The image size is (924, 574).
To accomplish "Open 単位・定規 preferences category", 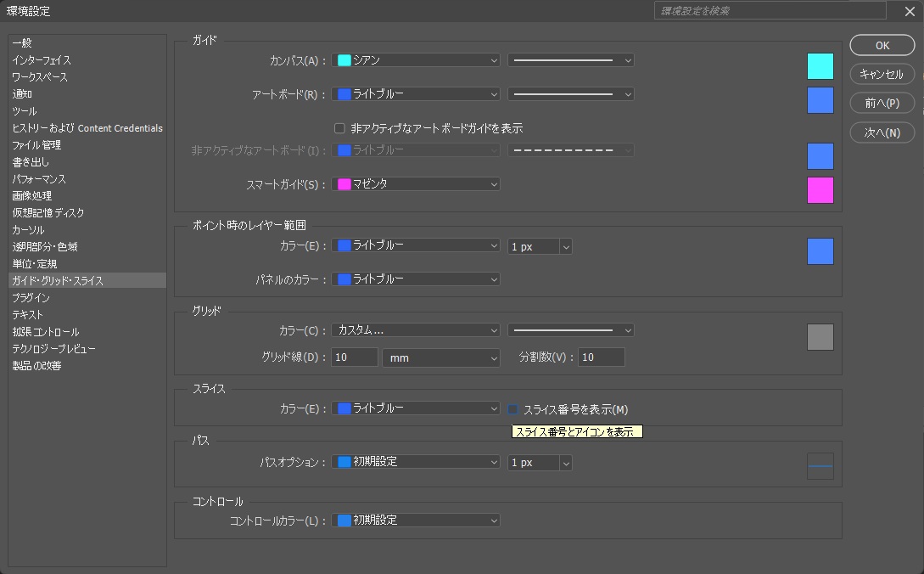I will [87, 264].
